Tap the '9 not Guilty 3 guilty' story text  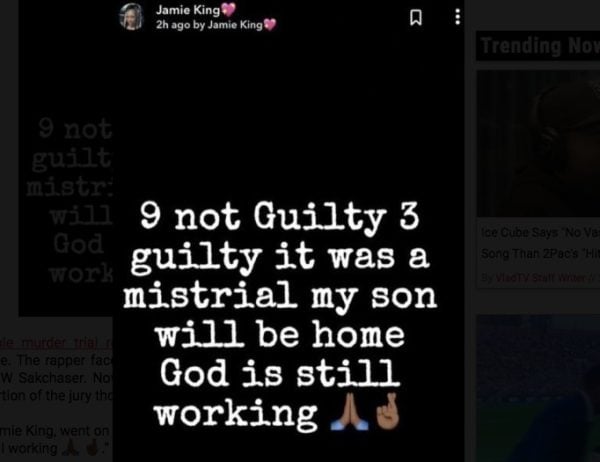pos(280,316)
